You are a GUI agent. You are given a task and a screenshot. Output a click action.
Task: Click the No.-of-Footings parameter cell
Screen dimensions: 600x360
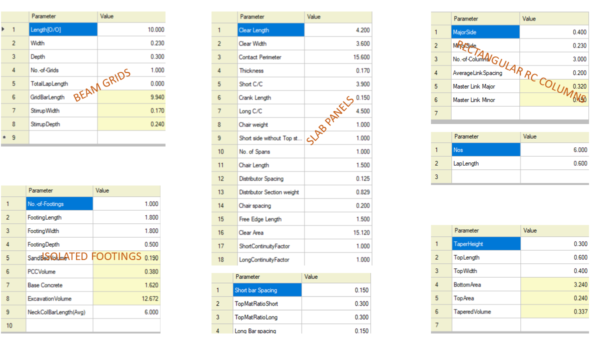pos(59,204)
